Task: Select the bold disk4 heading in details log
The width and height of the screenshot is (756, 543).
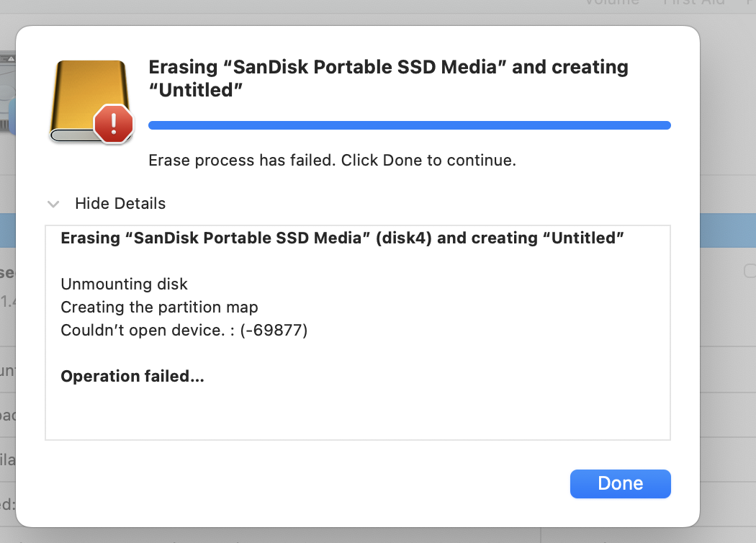Action: [342, 238]
